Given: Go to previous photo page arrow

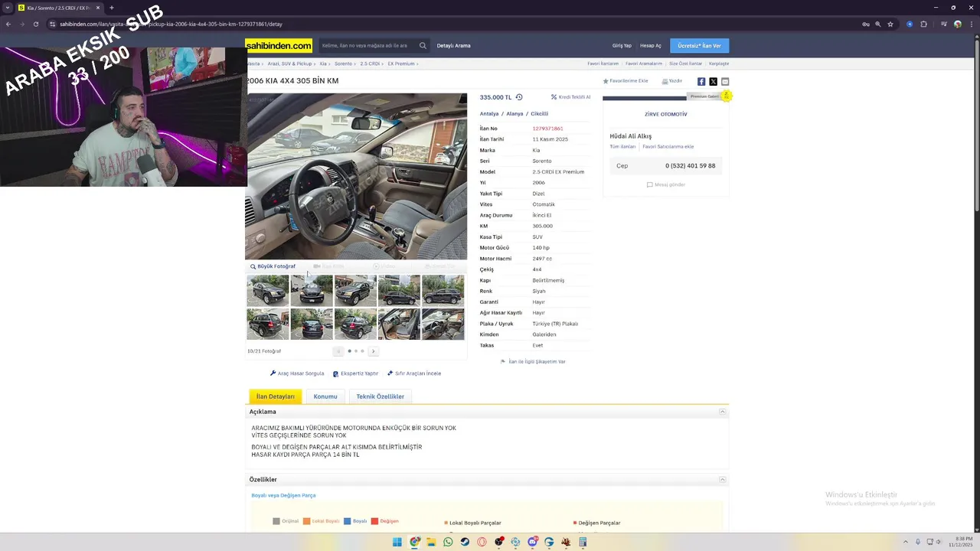Looking at the screenshot, I should pyautogui.click(x=338, y=351).
